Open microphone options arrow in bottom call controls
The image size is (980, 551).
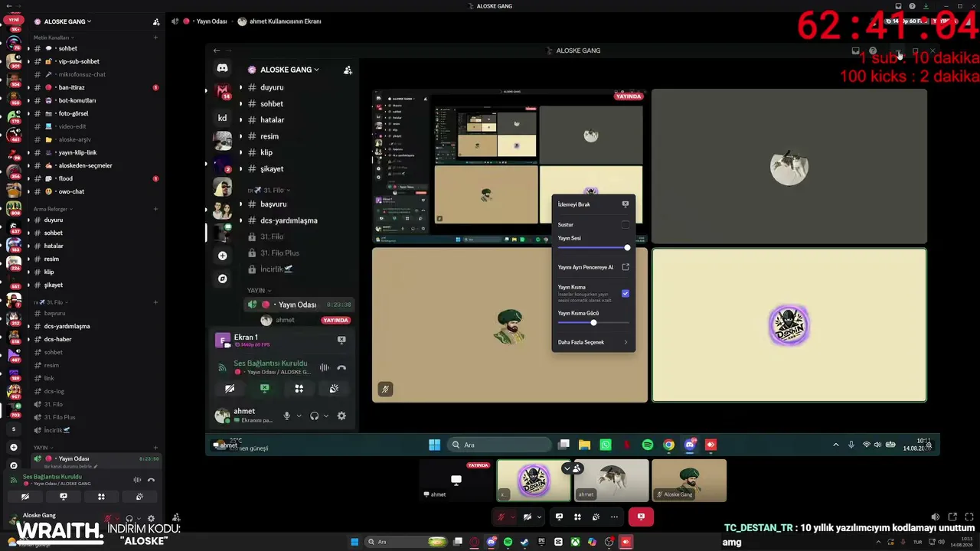point(513,517)
